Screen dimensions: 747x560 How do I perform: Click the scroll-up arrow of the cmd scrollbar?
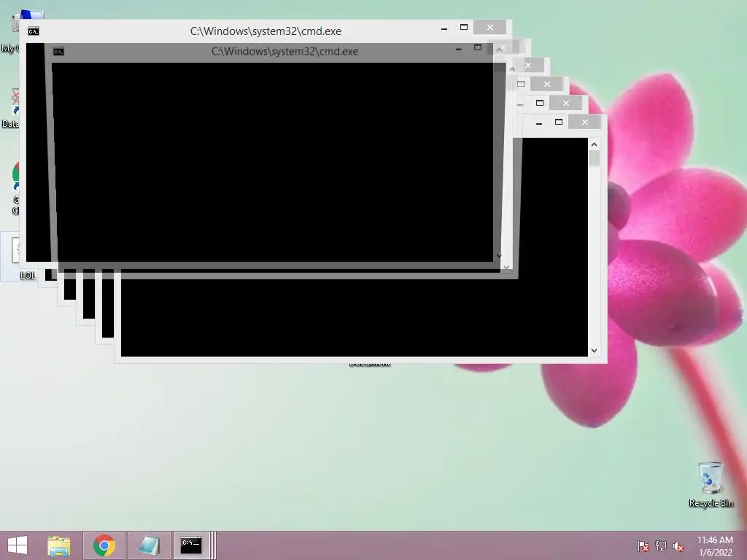coord(594,145)
